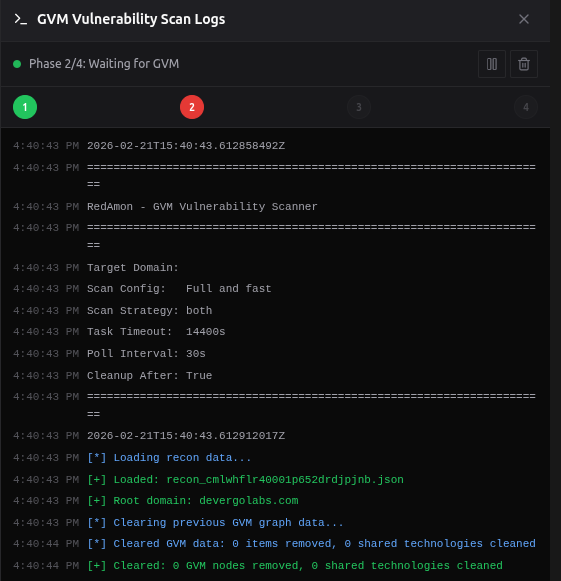Click the GVM Vulnerability Scan Logs title
Viewport: 561px width, 581px height.
131,19
